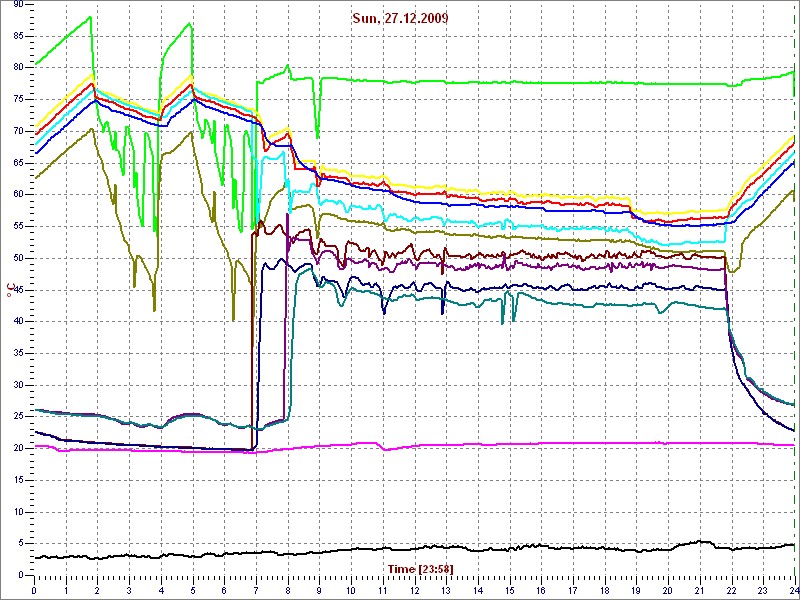Select the '65' value on the temperature axis
Screen dimensions: 800x600
click(18, 163)
